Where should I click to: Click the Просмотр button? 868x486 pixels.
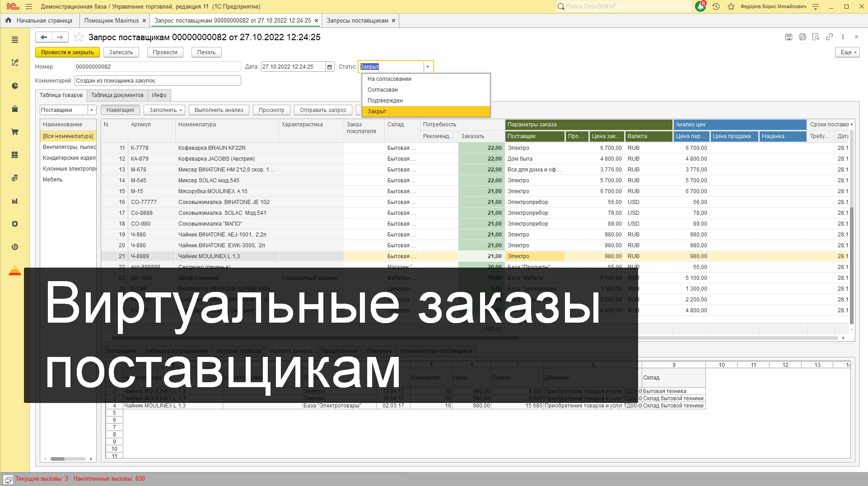[x=271, y=110]
